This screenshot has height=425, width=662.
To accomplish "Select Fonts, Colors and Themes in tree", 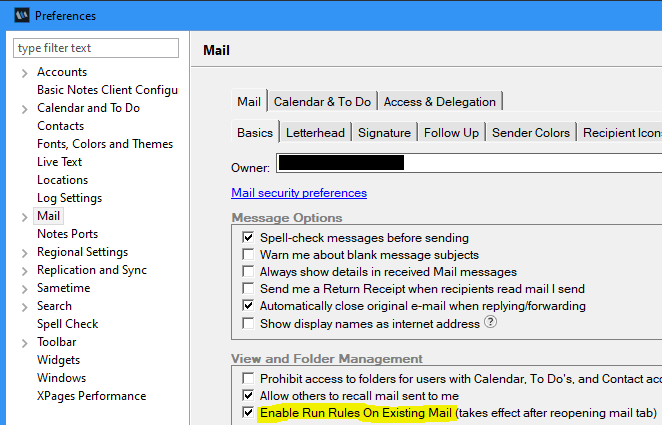I will [x=105, y=144].
